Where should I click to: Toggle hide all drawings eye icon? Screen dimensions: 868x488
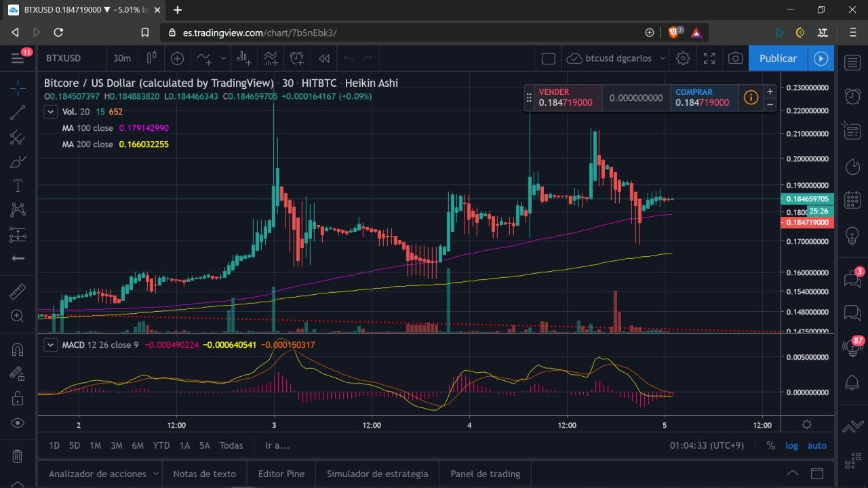click(x=18, y=423)
